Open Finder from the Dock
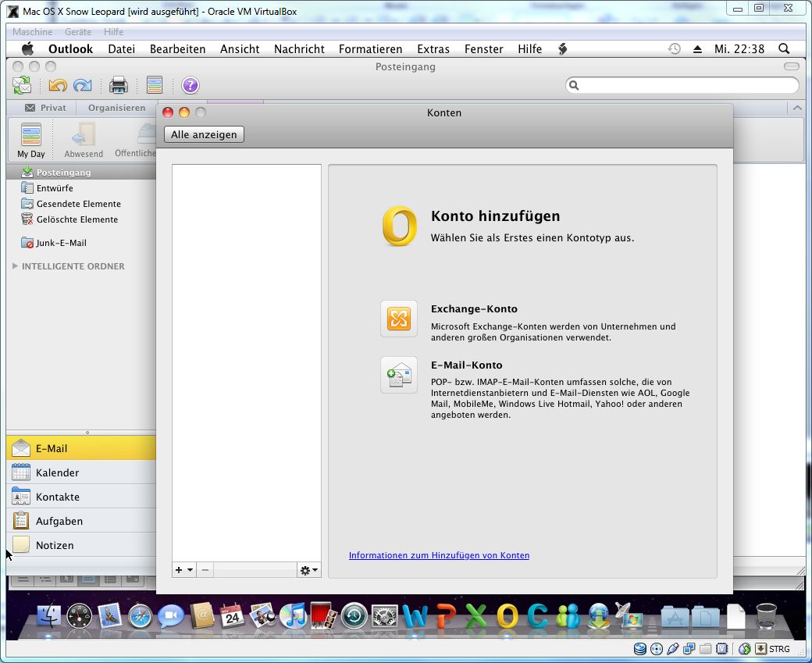812x663 pixels. [x=49, y=616]
